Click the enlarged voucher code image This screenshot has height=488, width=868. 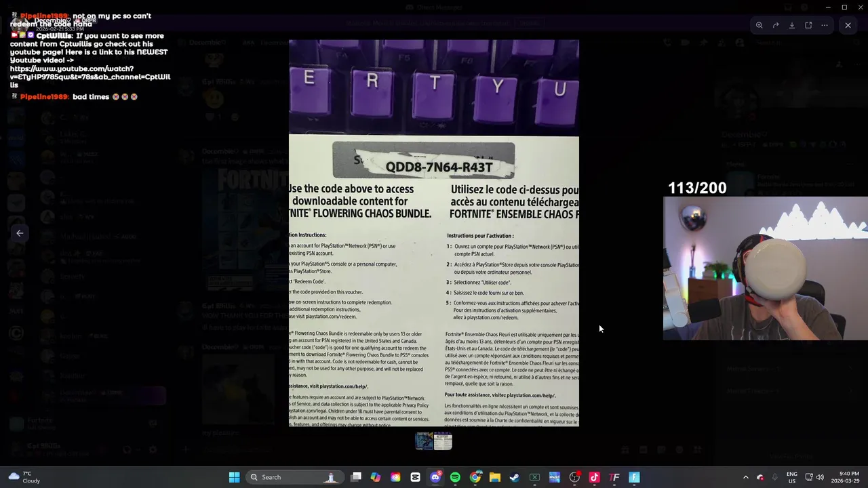tap(434, 232)
